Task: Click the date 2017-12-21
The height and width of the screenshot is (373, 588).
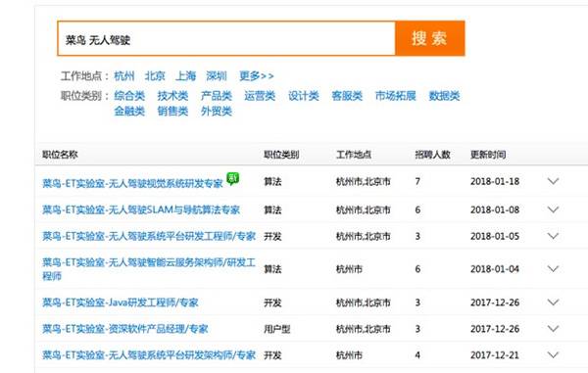Action: click(495, 355)
